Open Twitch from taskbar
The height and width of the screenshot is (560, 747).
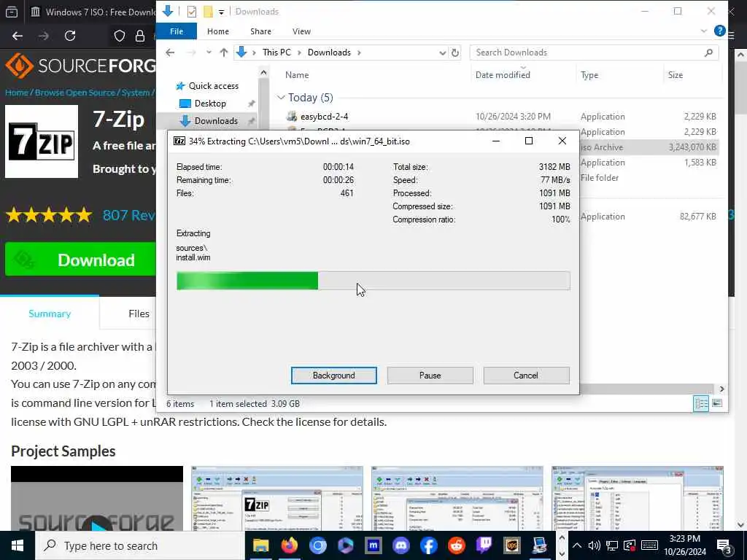(x=484, y=545)
